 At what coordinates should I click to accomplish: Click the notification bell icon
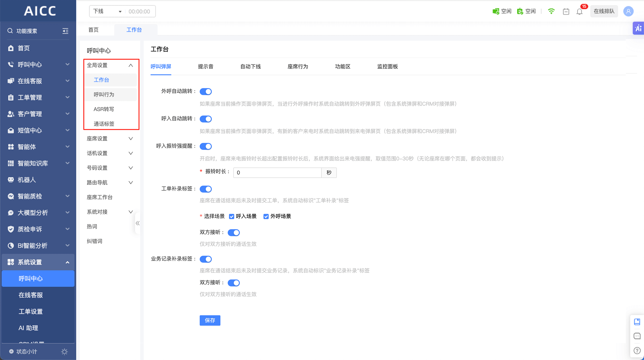click(x=579, y=11)
